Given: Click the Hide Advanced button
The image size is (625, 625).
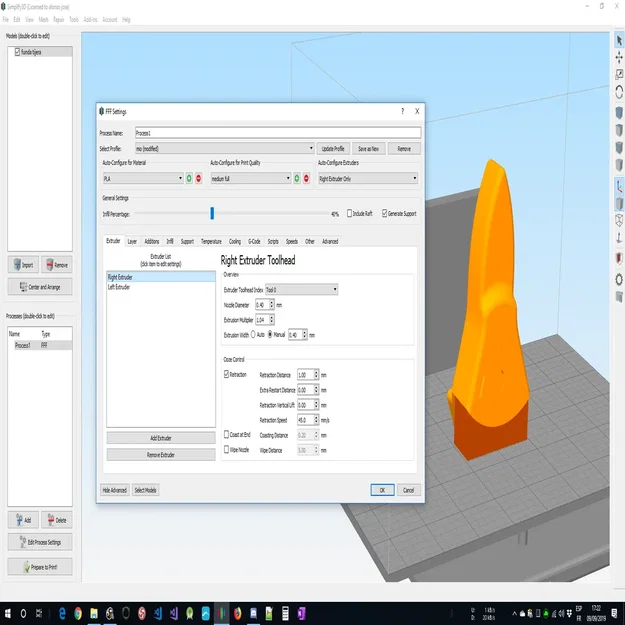Looking at the screenshot, I should [115, 490].
